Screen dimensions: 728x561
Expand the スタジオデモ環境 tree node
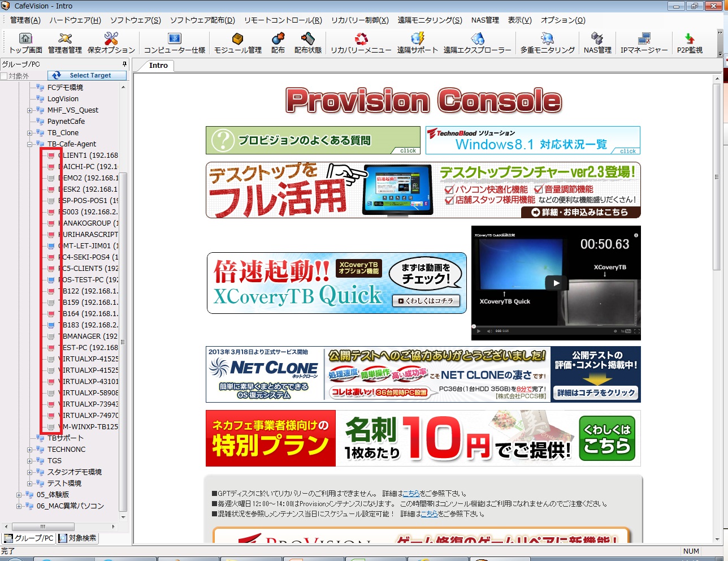pos(30,472)
